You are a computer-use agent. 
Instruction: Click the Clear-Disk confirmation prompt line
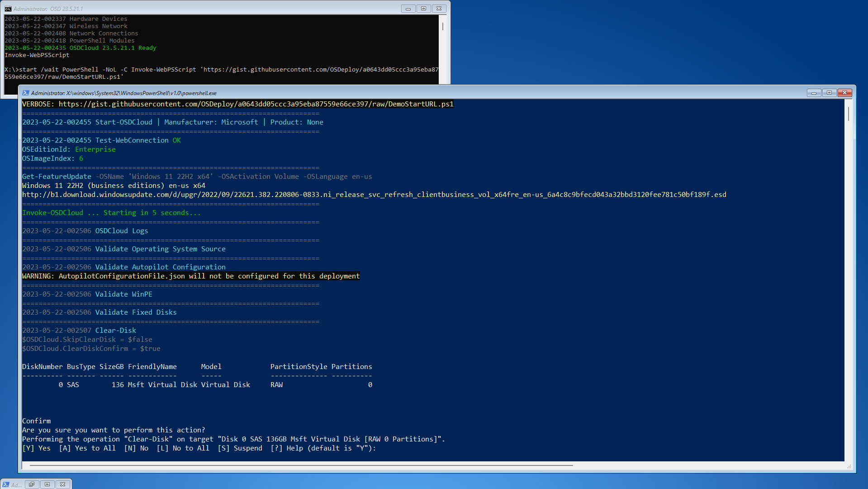pyautogui.click(x=199, y=448)
